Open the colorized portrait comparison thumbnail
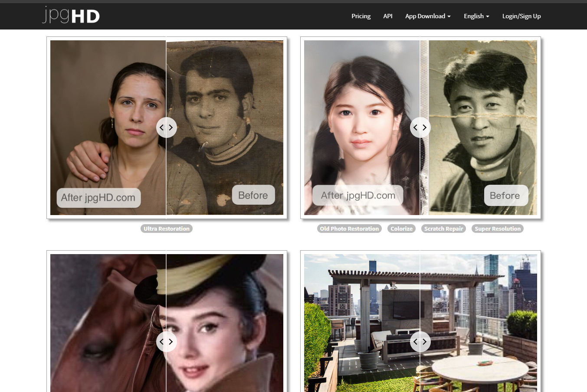The image size is (587, 392). [420, 127]
